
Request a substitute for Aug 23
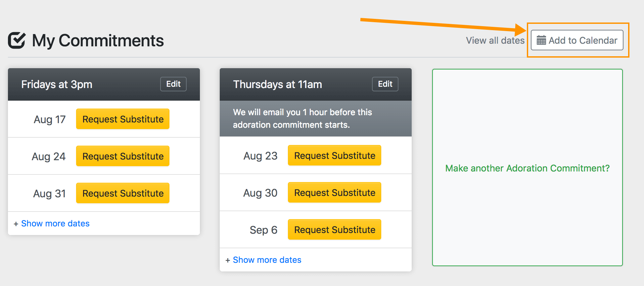(335, 156)
